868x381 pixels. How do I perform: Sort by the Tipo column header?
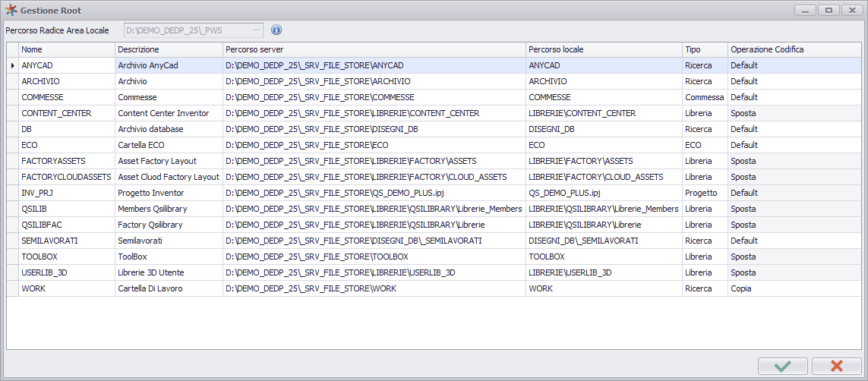click(705, 49)
